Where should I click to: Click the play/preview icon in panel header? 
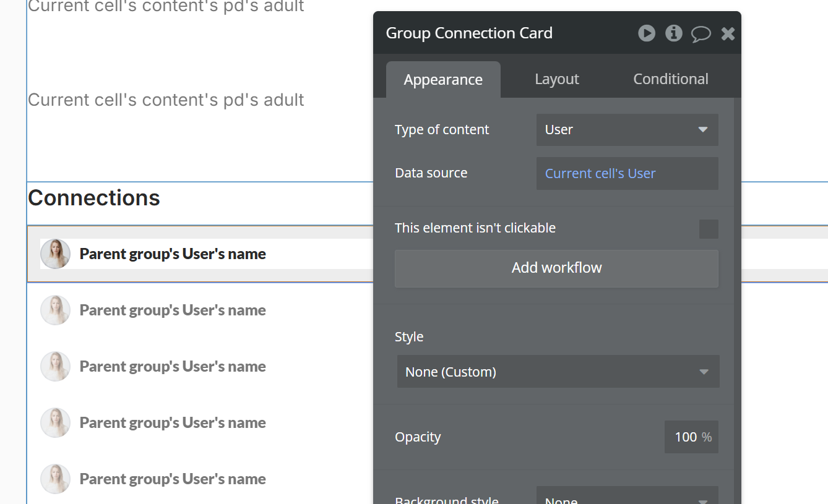coord(647,33)
